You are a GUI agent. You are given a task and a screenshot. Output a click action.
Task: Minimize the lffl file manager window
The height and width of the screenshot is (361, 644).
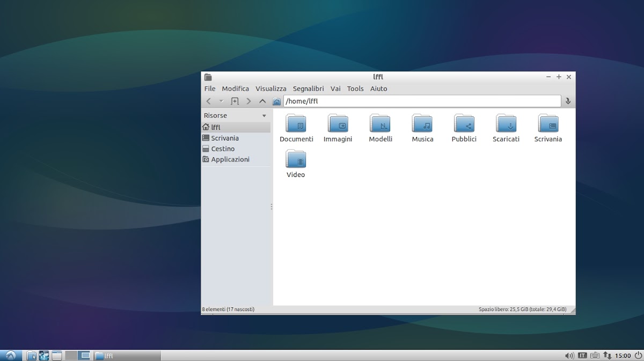(x=548, y=77)
